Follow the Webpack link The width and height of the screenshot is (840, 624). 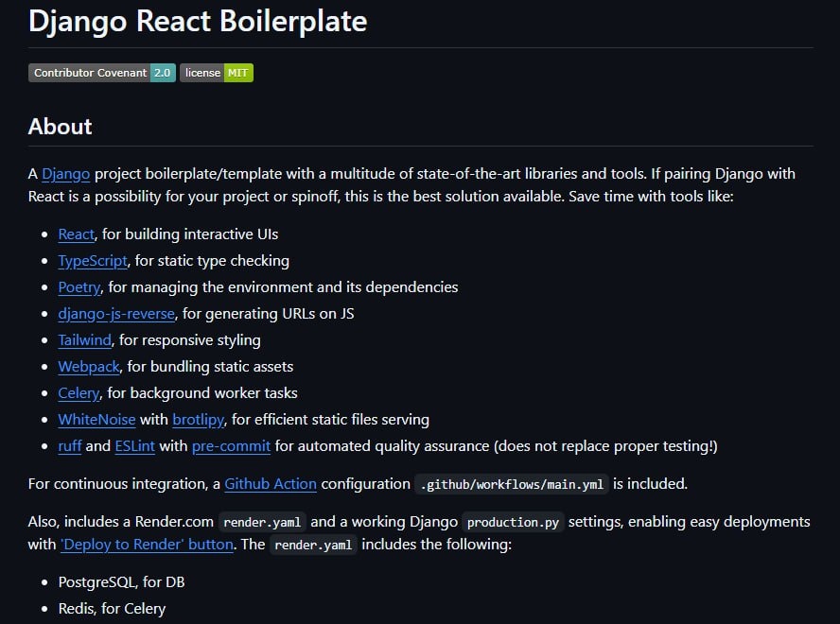point(89,367)
